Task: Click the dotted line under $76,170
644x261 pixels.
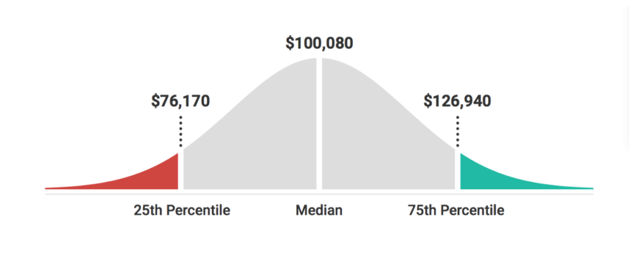Action: tap(180, 131)
